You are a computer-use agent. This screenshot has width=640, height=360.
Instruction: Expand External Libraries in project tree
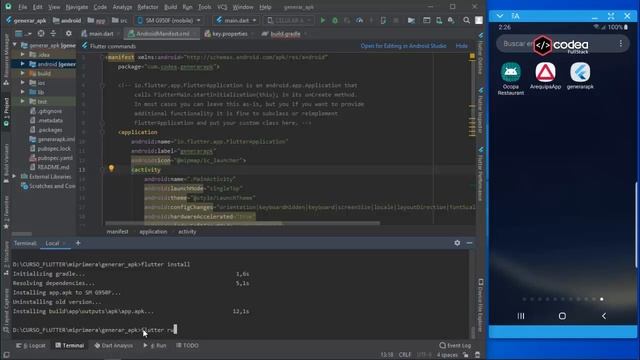(15, 176)
